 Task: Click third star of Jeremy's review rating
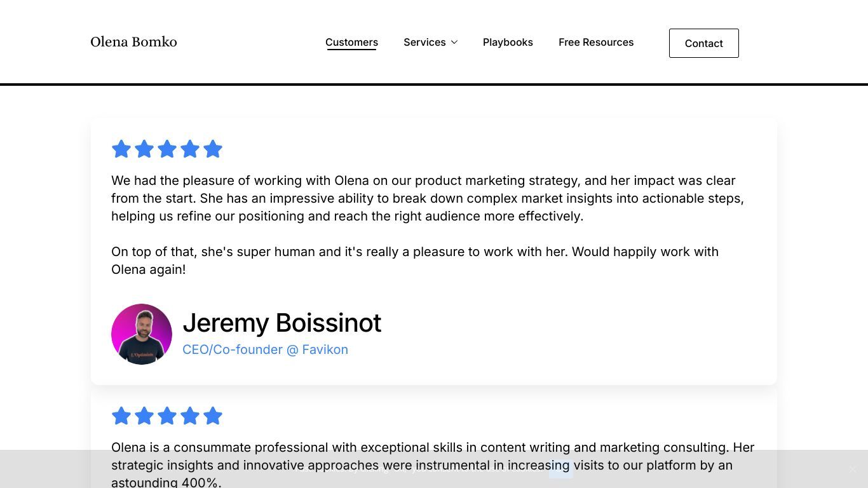[167, 149]
